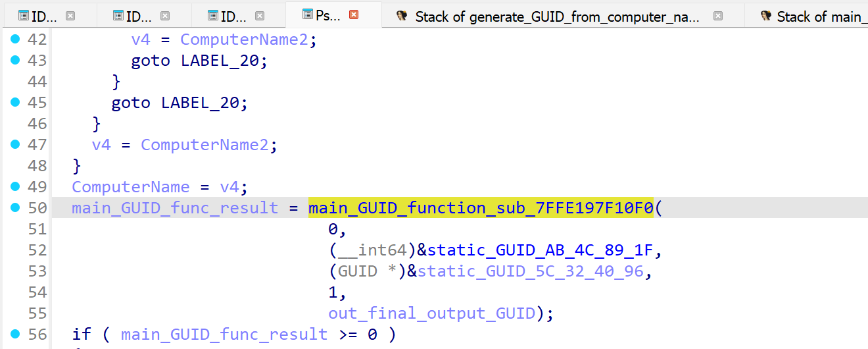This screenshot has width=868, height=349.
Task: Toggle breakpoint dot on line 43
Action: tap(16, 61)
